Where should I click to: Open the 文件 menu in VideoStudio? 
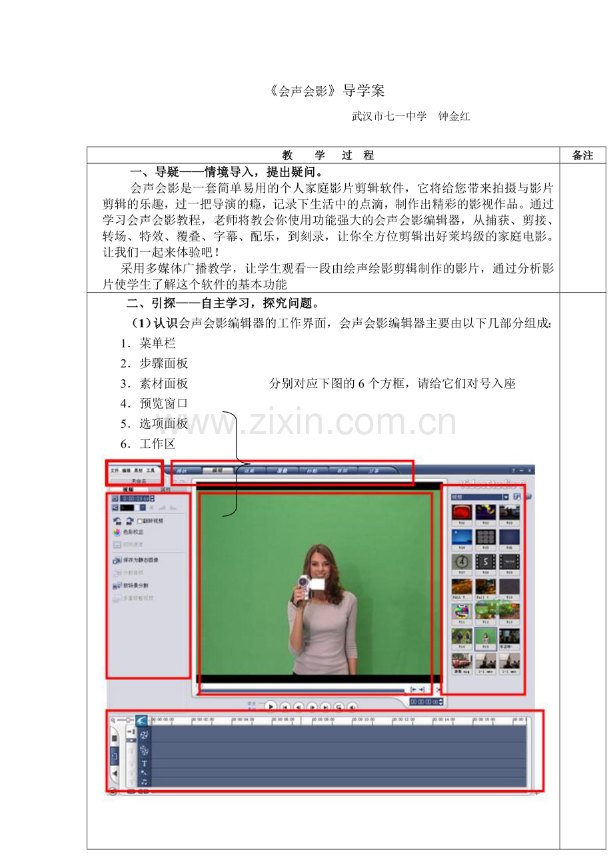pos(115,471)
